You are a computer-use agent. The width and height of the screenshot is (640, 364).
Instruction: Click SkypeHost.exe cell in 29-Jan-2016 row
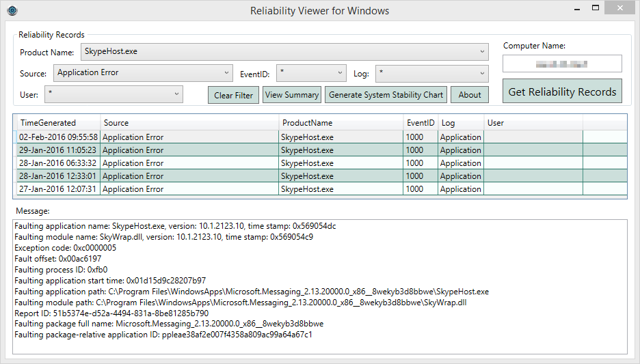click(x=341, y=150)
